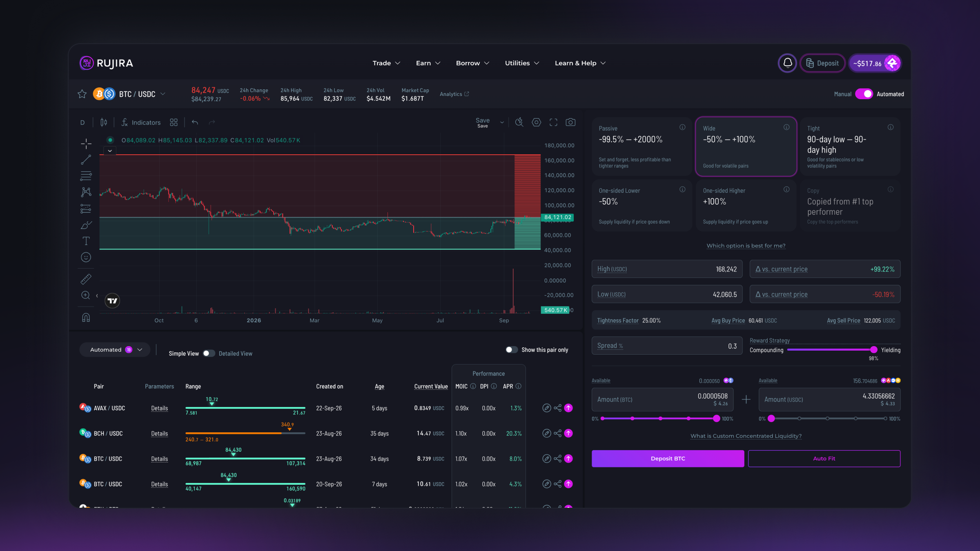Viewport: 980px width, 551px height.
Task: Select the trend line drawing tool
Action: (x=86, y=160)
